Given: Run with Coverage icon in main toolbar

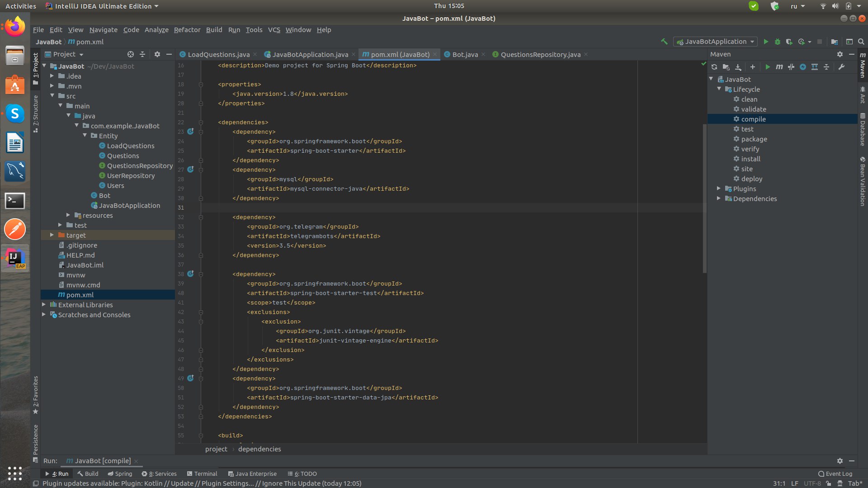Looking at the screenshot, I should pyautogui.click(x=789, y=42).
